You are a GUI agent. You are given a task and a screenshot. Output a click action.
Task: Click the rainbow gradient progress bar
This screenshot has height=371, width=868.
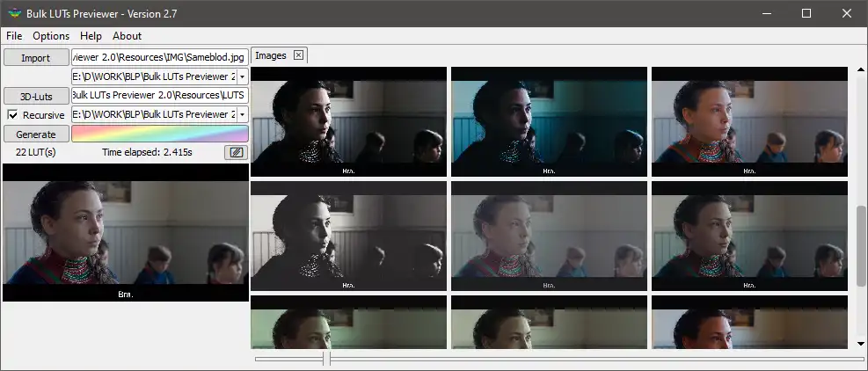tap(160, 134)
